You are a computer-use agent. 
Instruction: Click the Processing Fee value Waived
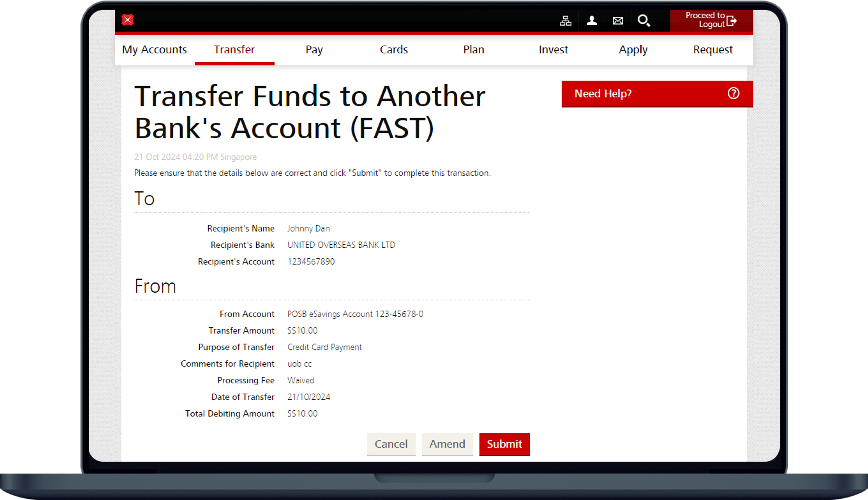point(300,380)
